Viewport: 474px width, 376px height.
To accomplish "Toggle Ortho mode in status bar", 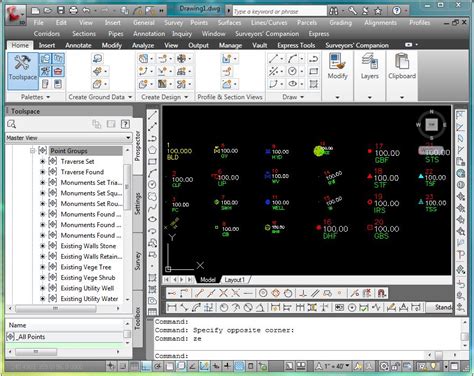I will (146, 366).
